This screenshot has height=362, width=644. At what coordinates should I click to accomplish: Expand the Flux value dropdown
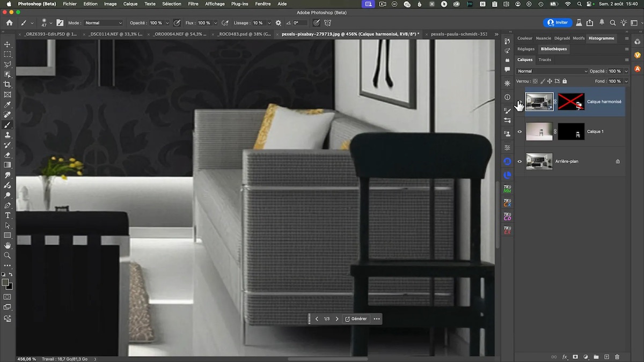(215, 23)
